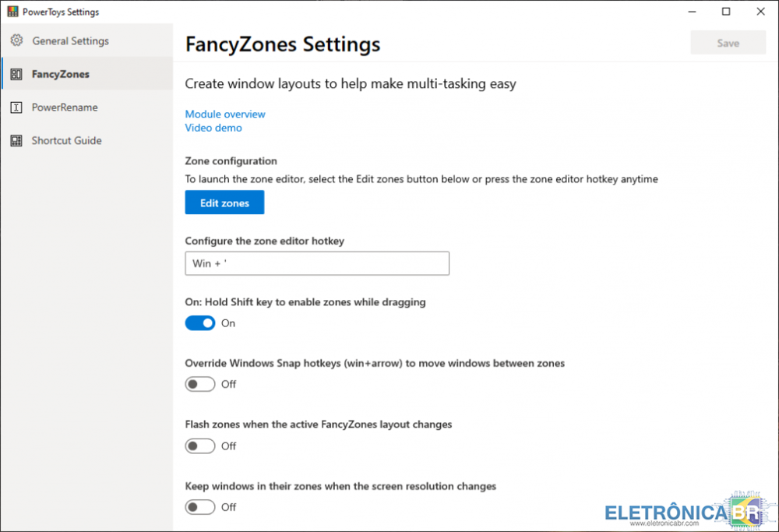Select the FancyZones navigation item
Screen dimensions: 779x532
[61, 74]
